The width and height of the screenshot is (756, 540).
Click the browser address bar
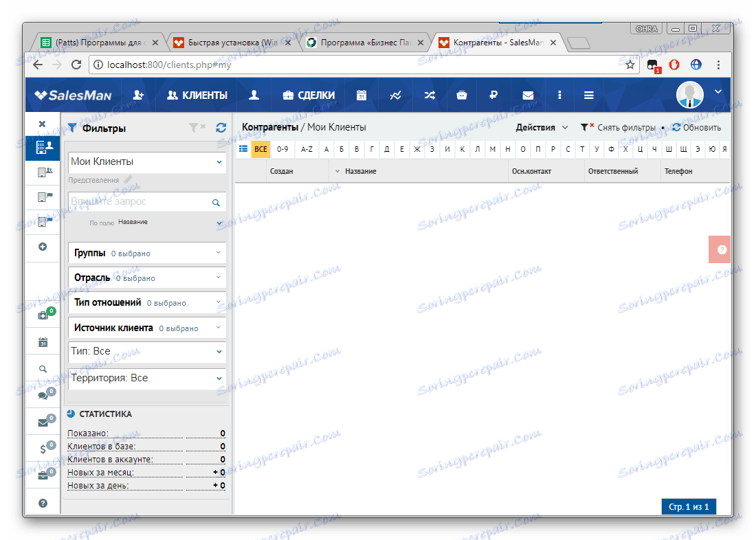pyautogui.click(x=357, y=65)
